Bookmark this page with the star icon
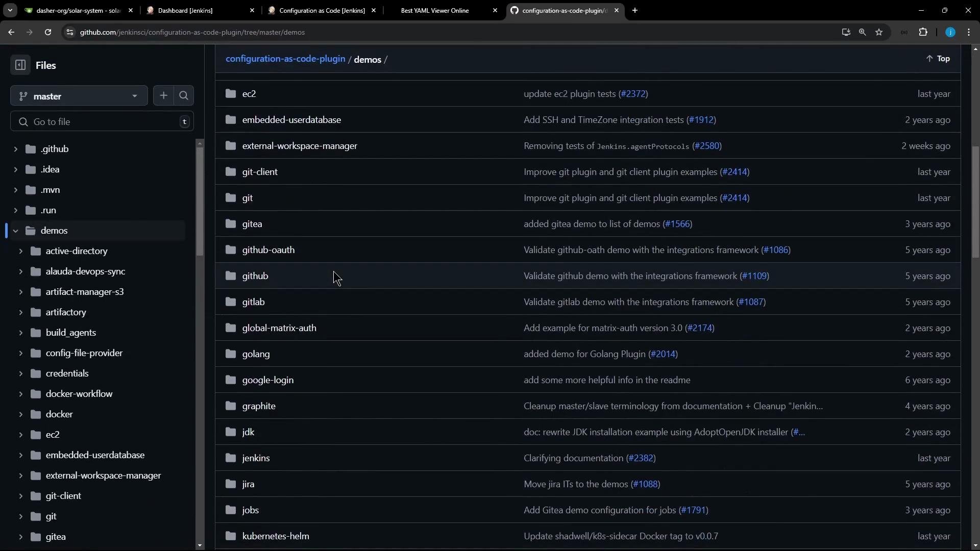The width and height of the screenshot is (980, 551). point(879,32)
